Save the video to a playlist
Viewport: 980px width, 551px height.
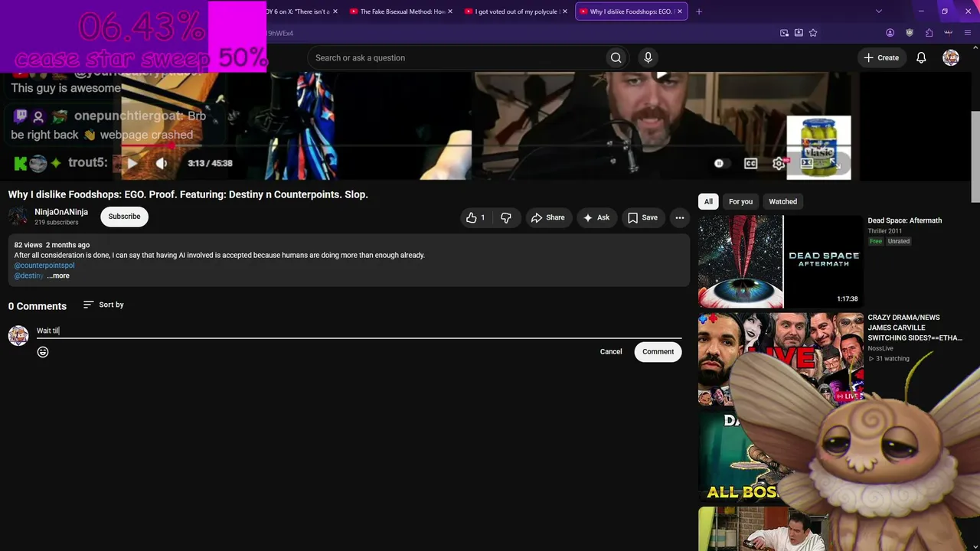pyautogui.click(x=642, y=217)
